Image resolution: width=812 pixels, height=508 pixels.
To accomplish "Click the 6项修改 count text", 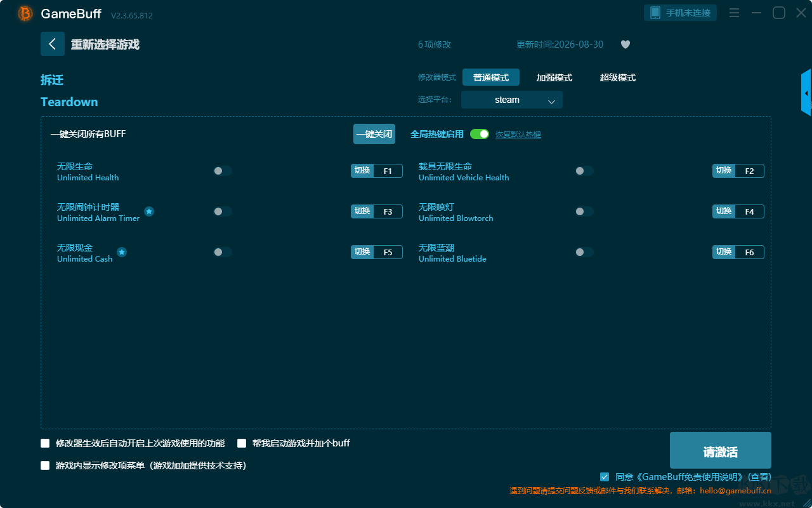I will [435, 44].
